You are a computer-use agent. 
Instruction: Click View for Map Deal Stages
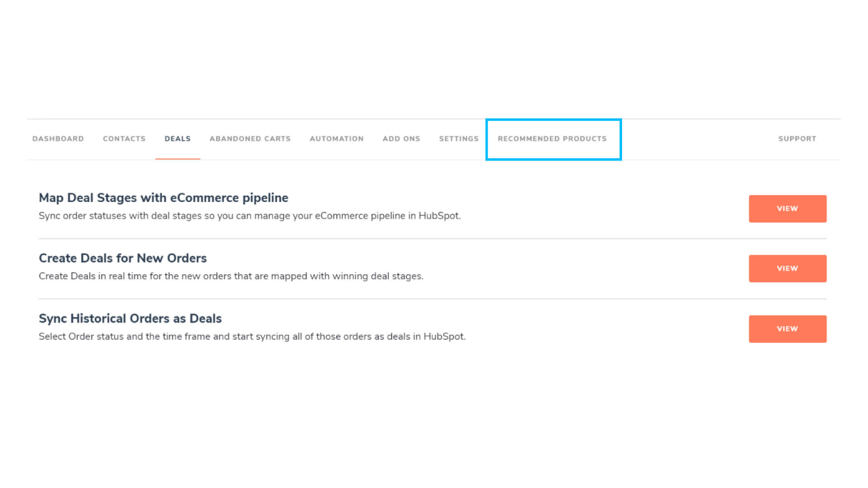point(787,209)
